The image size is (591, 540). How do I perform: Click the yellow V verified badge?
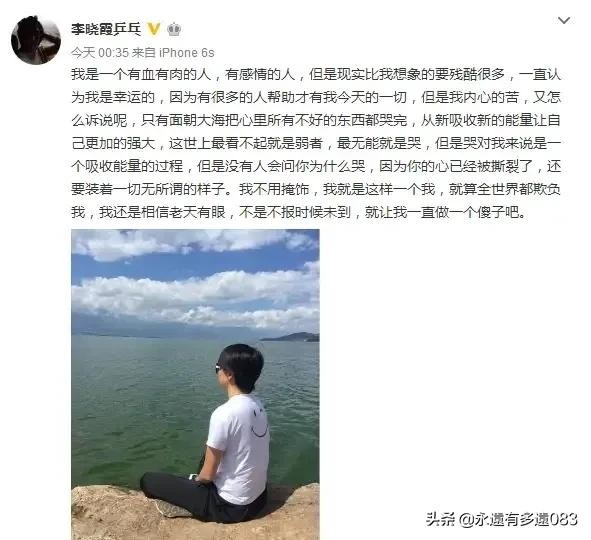point(154,29)
